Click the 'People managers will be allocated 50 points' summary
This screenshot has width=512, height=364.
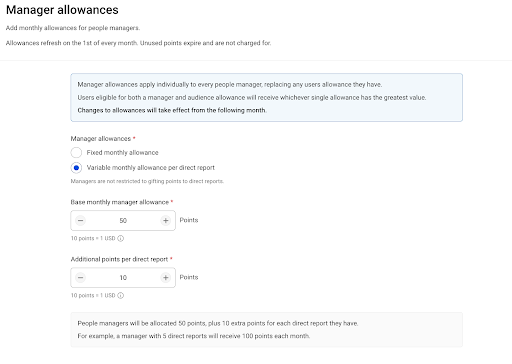tap(218, 323)
